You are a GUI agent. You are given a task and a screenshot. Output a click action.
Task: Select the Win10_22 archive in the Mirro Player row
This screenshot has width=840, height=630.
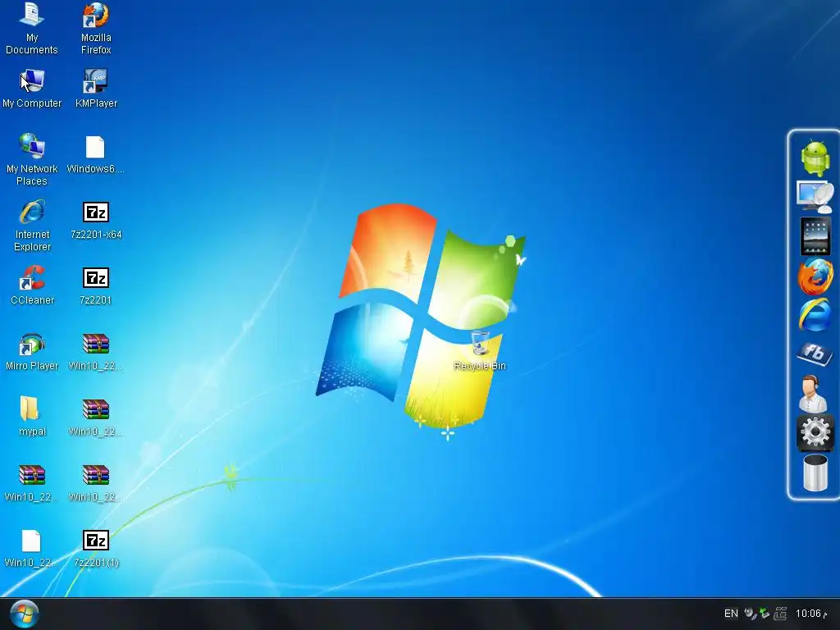click(x=95, y=351)
